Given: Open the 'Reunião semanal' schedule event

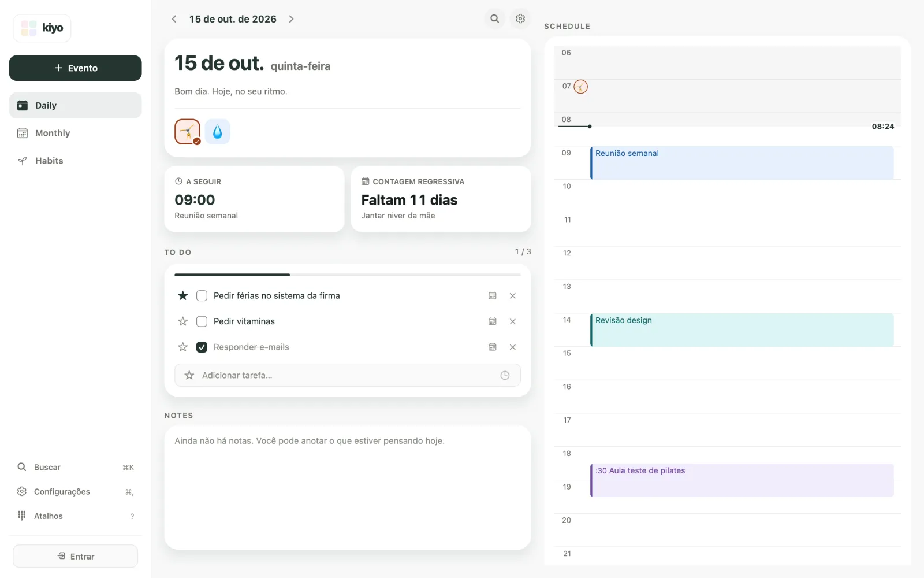Looking at the screenshot, I should coord(742,162).
